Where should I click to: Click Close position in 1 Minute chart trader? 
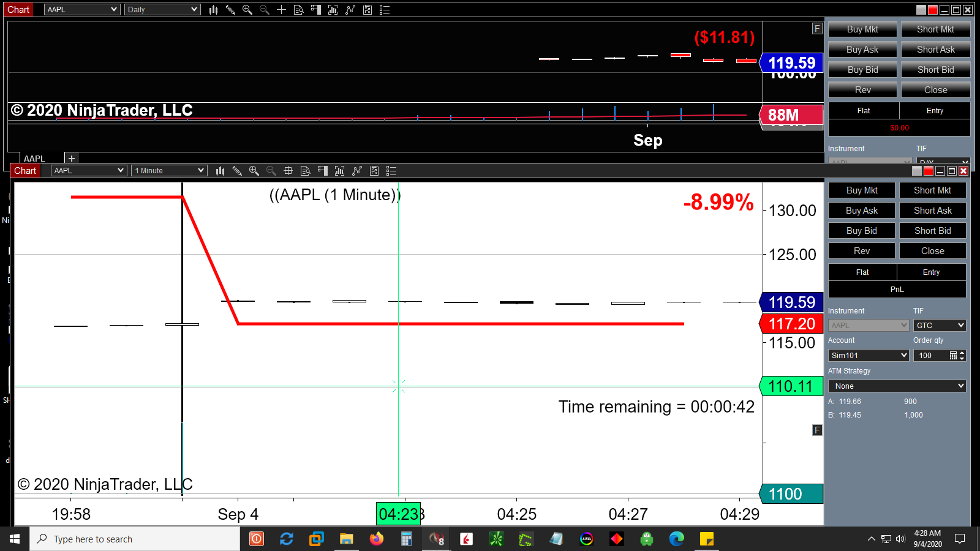[933, 251]
